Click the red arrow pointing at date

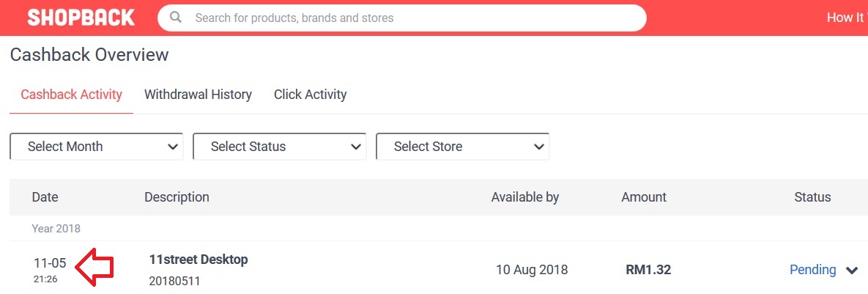click(95, 268)
